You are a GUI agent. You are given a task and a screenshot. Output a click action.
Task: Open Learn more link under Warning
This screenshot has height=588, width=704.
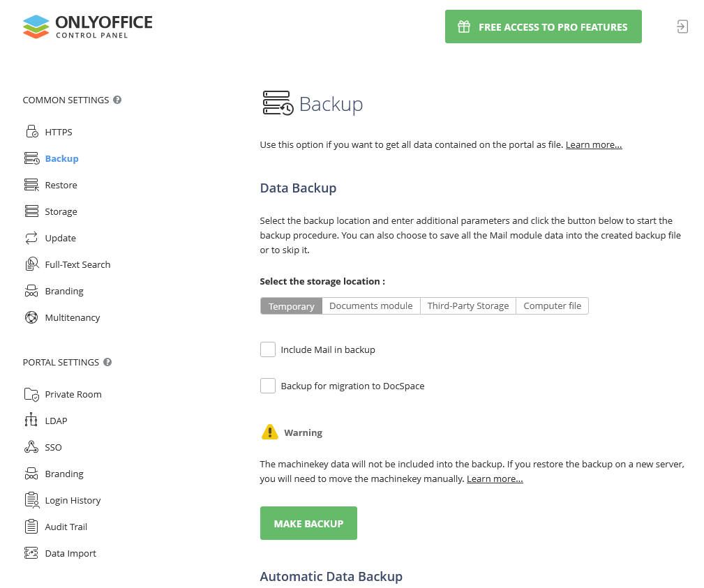(495, 479)
